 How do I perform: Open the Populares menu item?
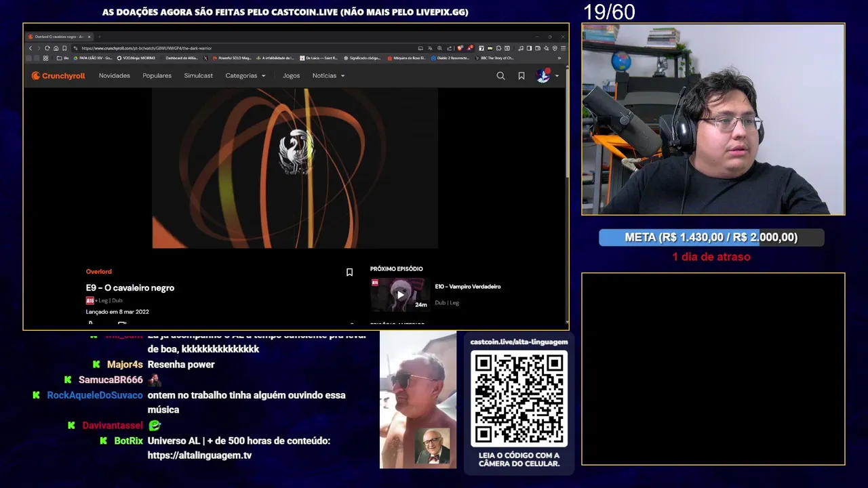point(157,76)
